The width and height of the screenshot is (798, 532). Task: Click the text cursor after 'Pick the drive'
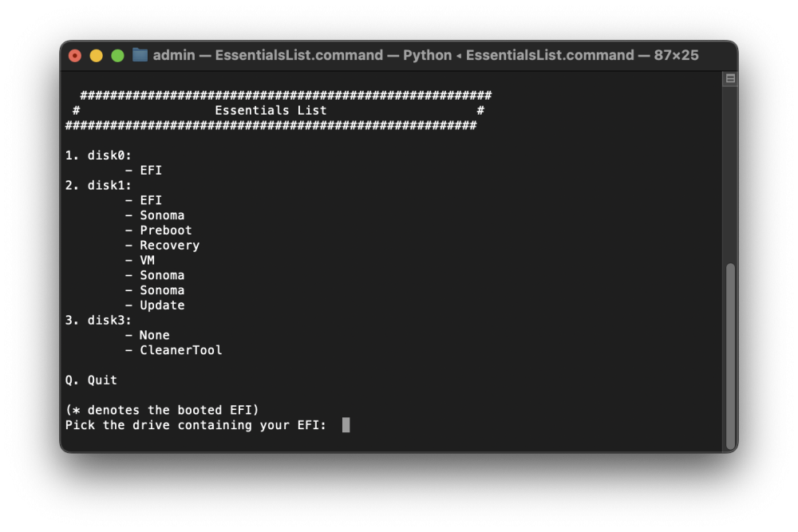pyautogui.click(x=346, y=424)
